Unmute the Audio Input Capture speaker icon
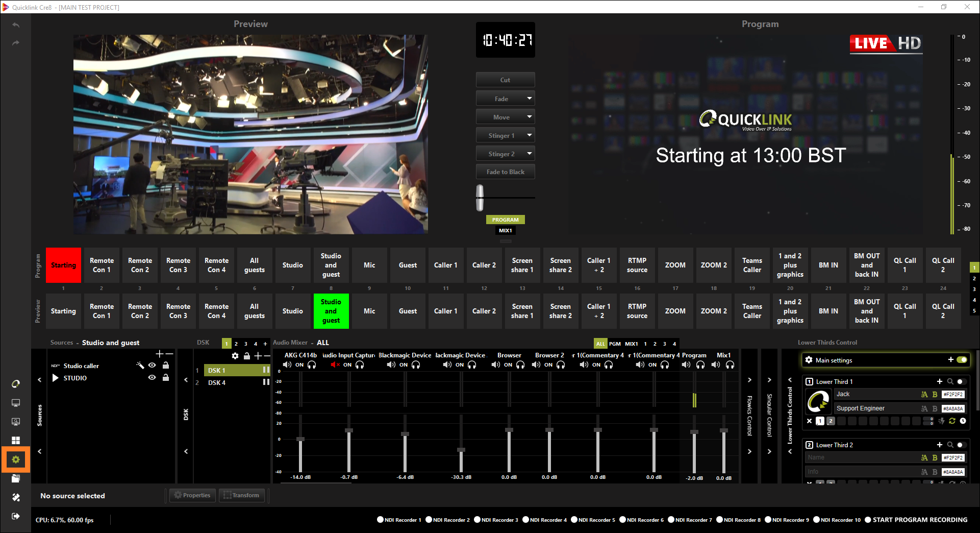Viewport: 980px width, 533px height. 335,365
